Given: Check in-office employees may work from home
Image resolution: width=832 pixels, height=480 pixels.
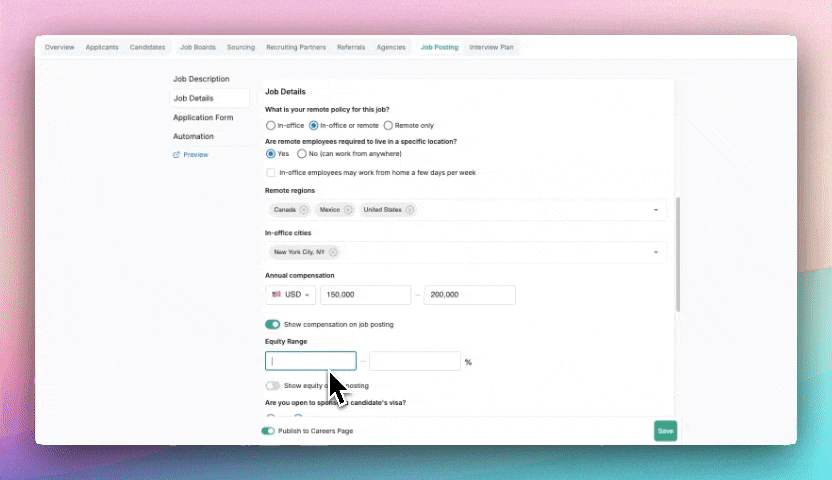Looking at the screenshot, I should click(271, 173).
